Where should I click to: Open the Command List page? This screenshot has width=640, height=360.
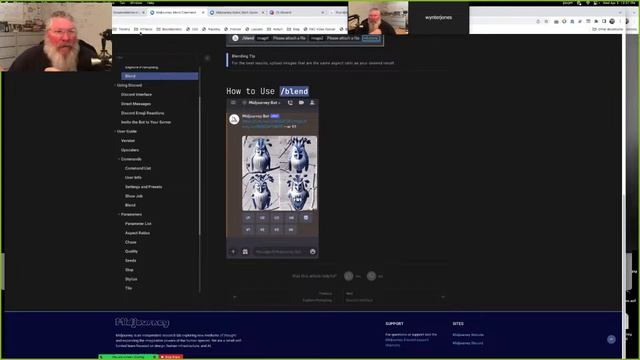(138, 168)
